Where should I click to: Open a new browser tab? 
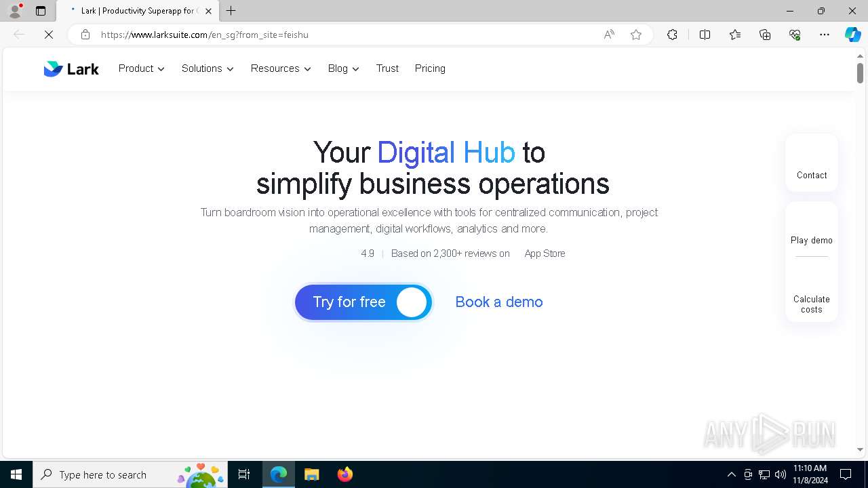pos(231,11)
